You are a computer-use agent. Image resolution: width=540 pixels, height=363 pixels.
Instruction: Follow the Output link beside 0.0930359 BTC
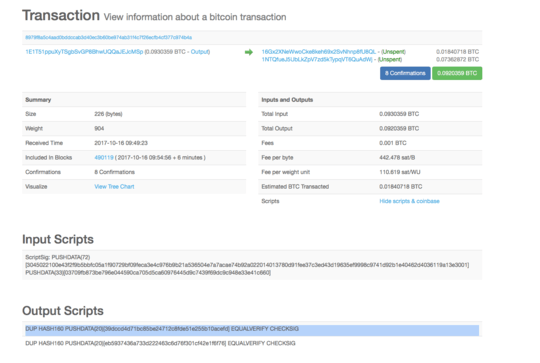(200, 52)
